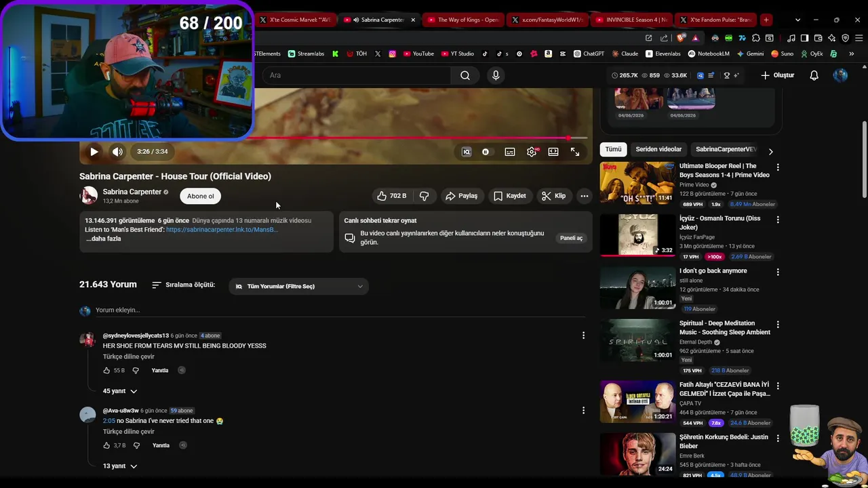
Task: Open I don't go back anymore thumbnail
Action: coord(637,287)
